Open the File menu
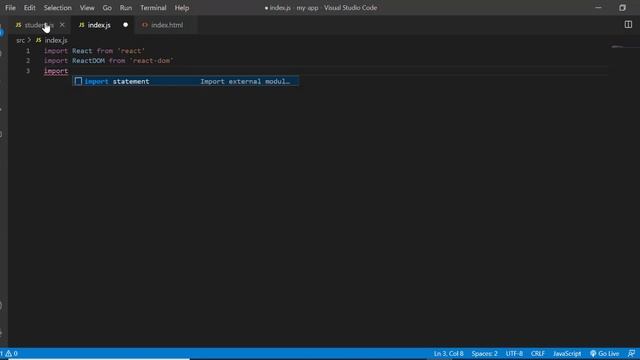This screenshot has height=360, width=640. (10, 8)
